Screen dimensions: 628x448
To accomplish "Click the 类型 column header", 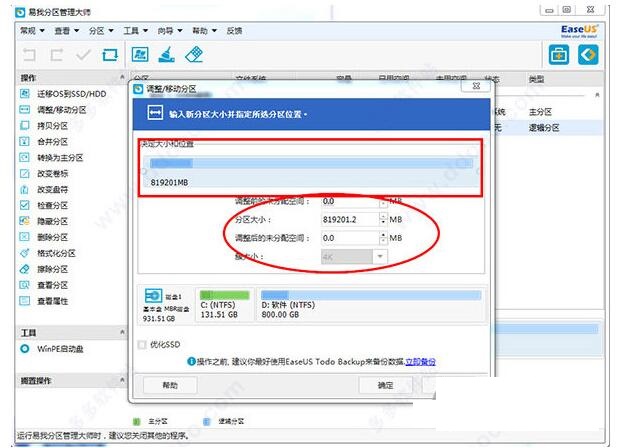I will click(x=536, y=78).
